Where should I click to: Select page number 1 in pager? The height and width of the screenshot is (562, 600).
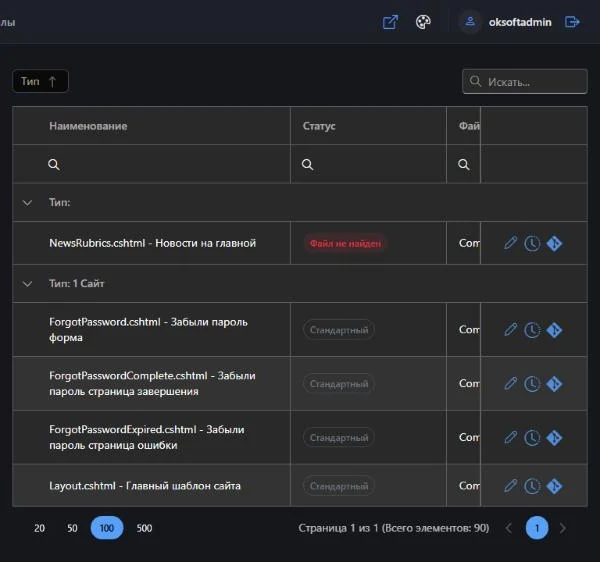tap(537, 528)
